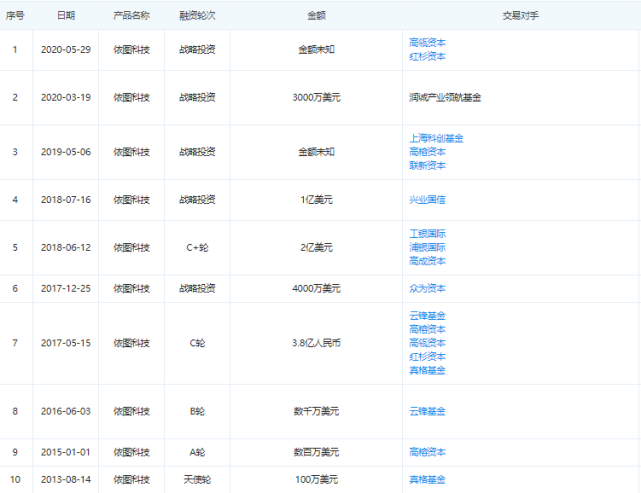This screenshot has height=493, width=641.
Task: Open 高瓴资本 link in the 2017-05-15 row
Action: (427, 343)
